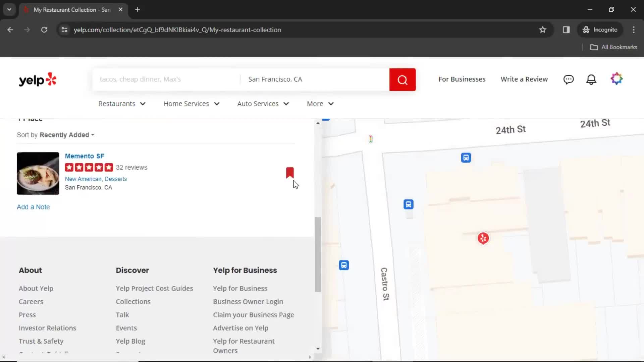Click the Yelp map pin marker
The width and height of the screenshot is (644, 362).
point(483,238)
